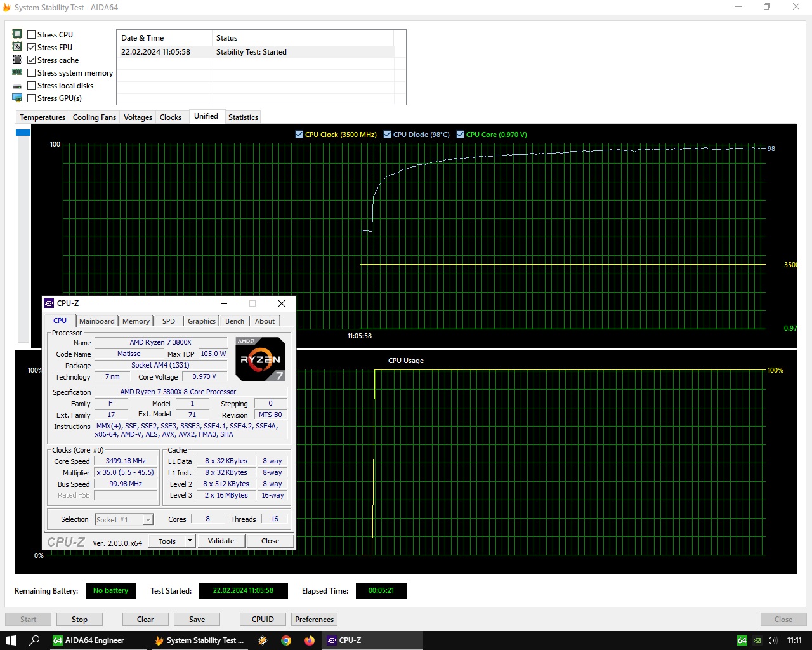The image size is (812, 650).
Task: Select the Unified tab
Action: coord(206,116)
